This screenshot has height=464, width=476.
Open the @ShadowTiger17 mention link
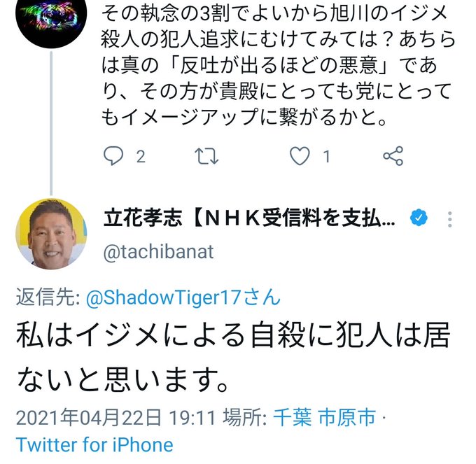(183, 297)
